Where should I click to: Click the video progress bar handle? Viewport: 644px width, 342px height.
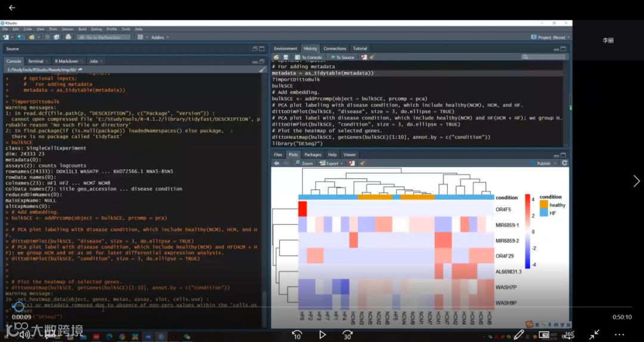18,306
